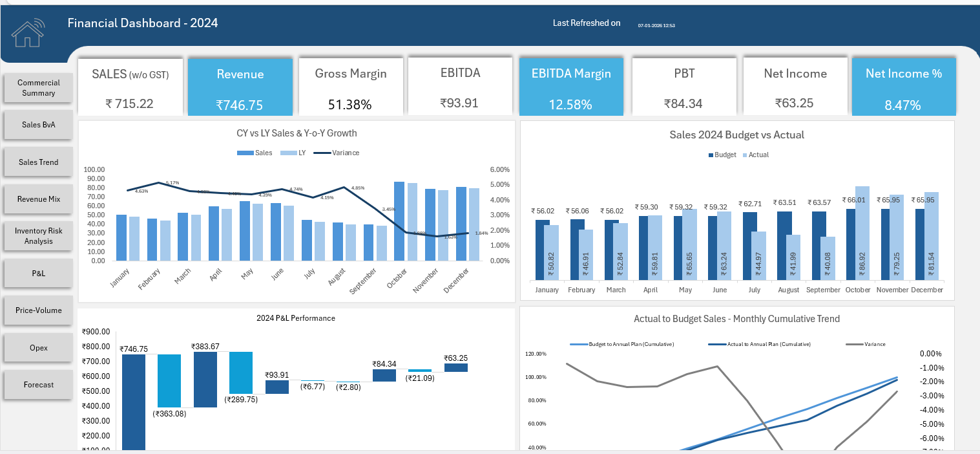980x454 pixels.
Task: Open the Price-Volume analysis
Action: tap(37, 310)
